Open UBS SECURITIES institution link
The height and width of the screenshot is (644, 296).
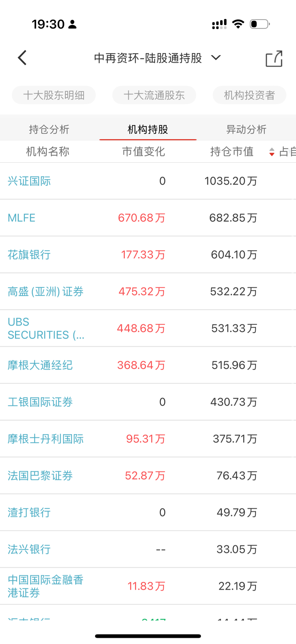coord(46,328)
